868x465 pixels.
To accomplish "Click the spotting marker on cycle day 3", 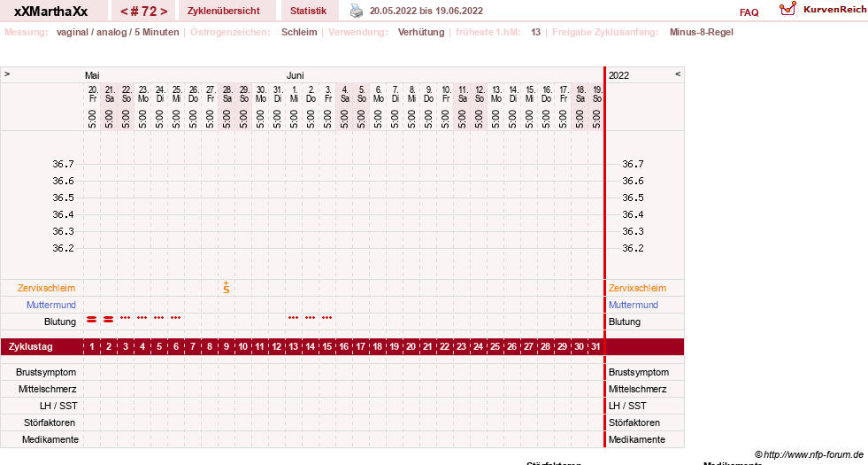I will coord(126,318).
